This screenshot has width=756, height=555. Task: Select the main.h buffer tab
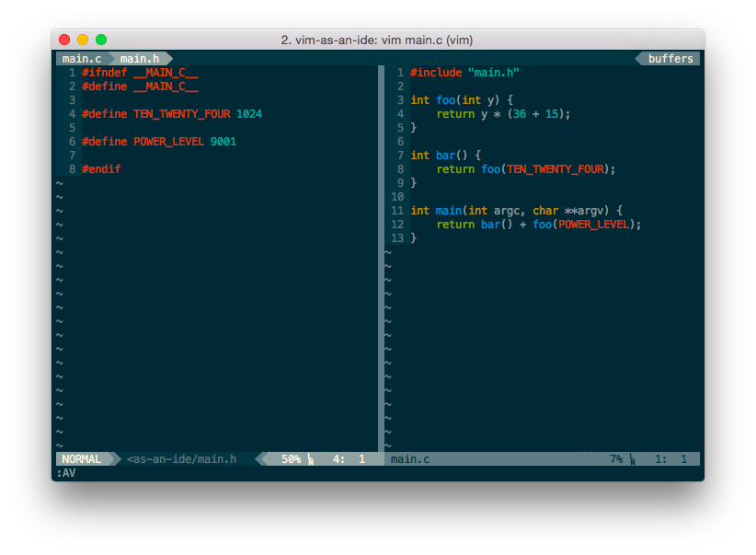click(140, 58)
